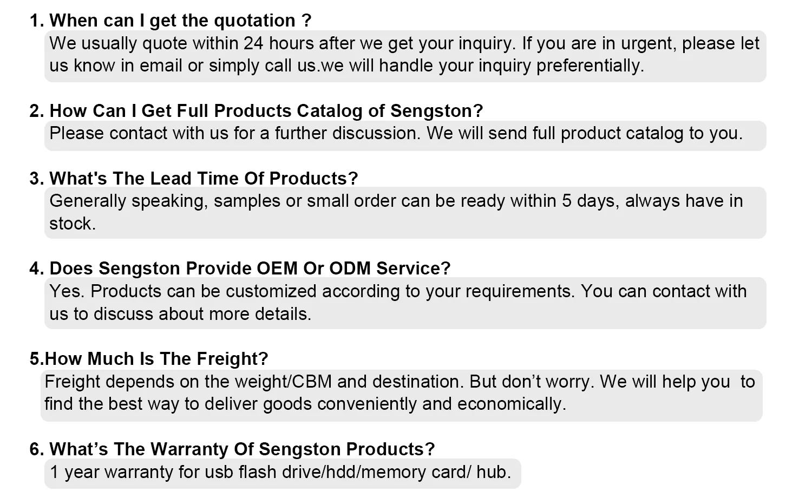Click the 'deliver goods conveniently and economically' line
Viewport: 812px width, 504px height.
click(305, 404)
